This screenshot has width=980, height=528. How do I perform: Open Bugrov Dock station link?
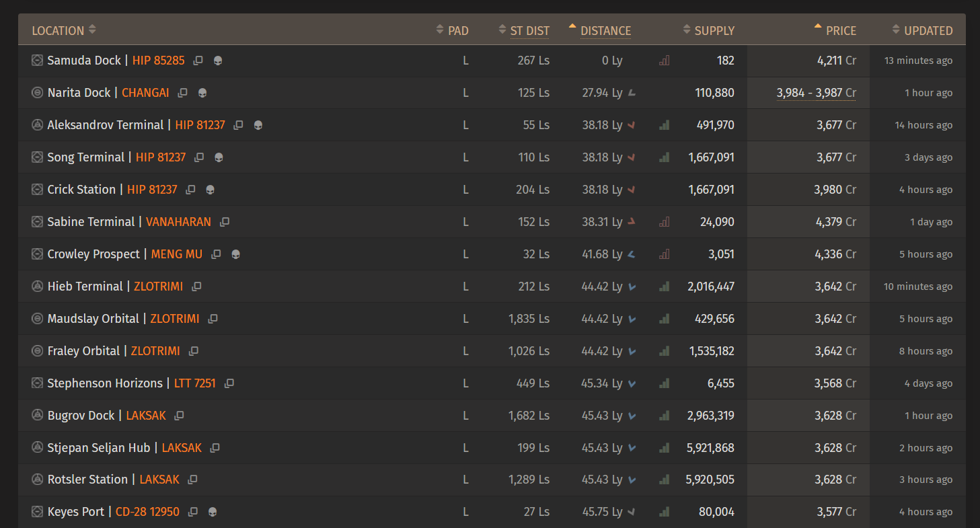coord(81,416)
